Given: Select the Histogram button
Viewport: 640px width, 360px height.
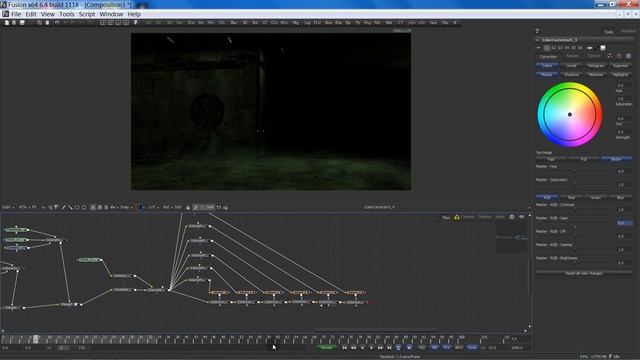Looking at the screenshot, I should coord(596,66).
